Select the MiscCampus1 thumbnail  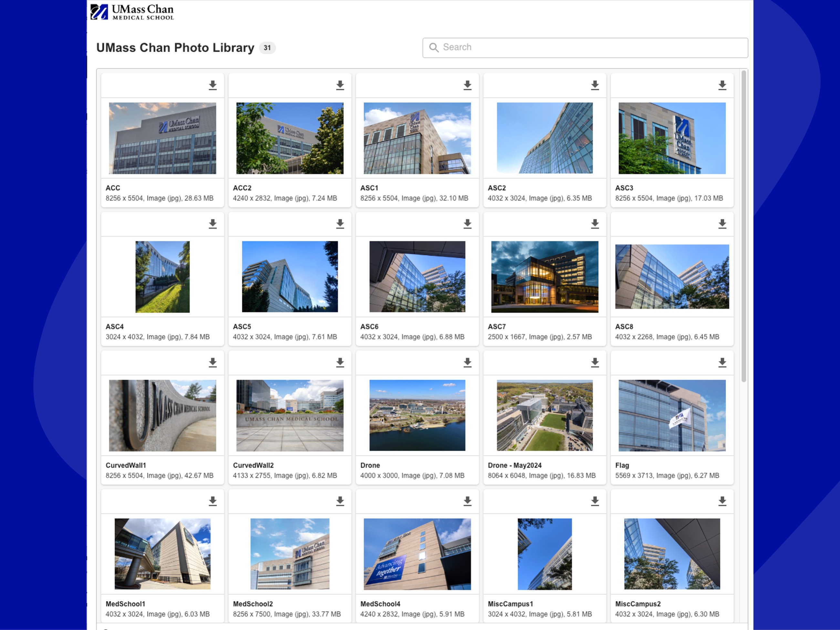click(544, 554)
